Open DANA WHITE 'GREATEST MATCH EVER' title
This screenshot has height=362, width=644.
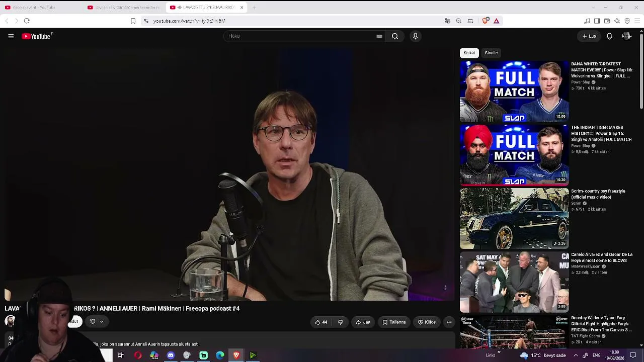click(601, 70)
